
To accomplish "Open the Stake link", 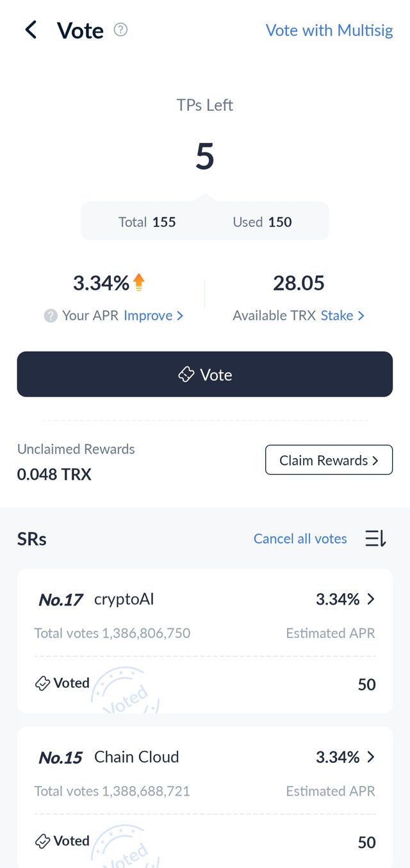I will pyautogui.click(x=343, y=316).
